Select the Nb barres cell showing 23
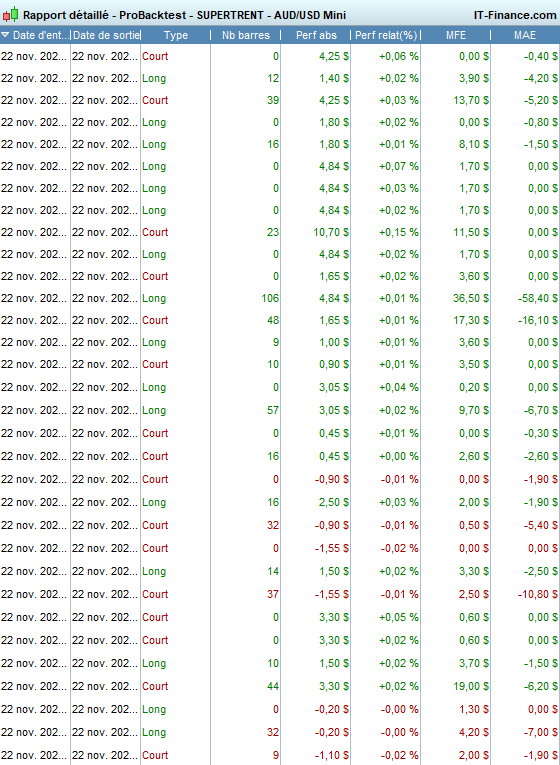This screenshot has width=560, height=765. (x=273, y=232)
